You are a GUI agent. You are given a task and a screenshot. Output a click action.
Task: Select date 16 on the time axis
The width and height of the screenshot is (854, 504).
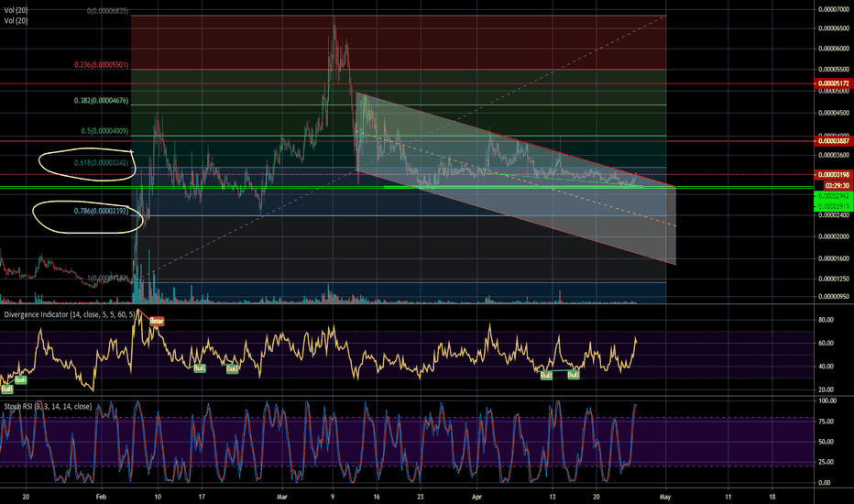tap(377, 497)
